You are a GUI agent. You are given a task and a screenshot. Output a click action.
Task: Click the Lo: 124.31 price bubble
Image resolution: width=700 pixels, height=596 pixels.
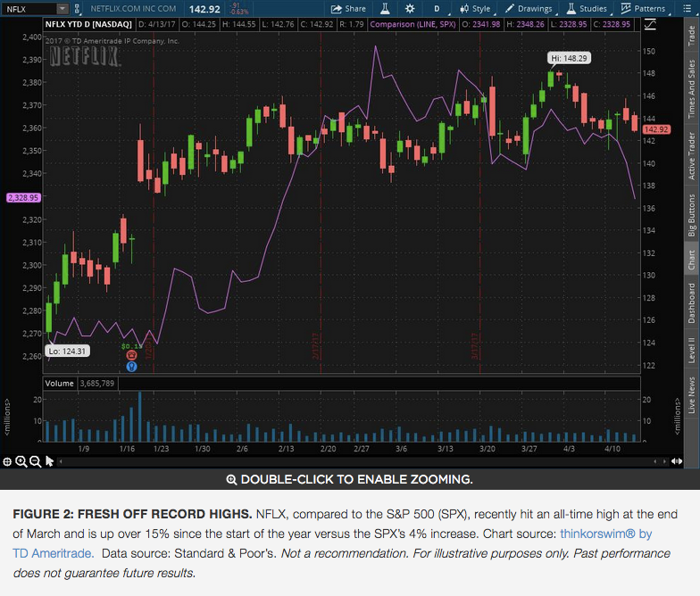(68, 352)
